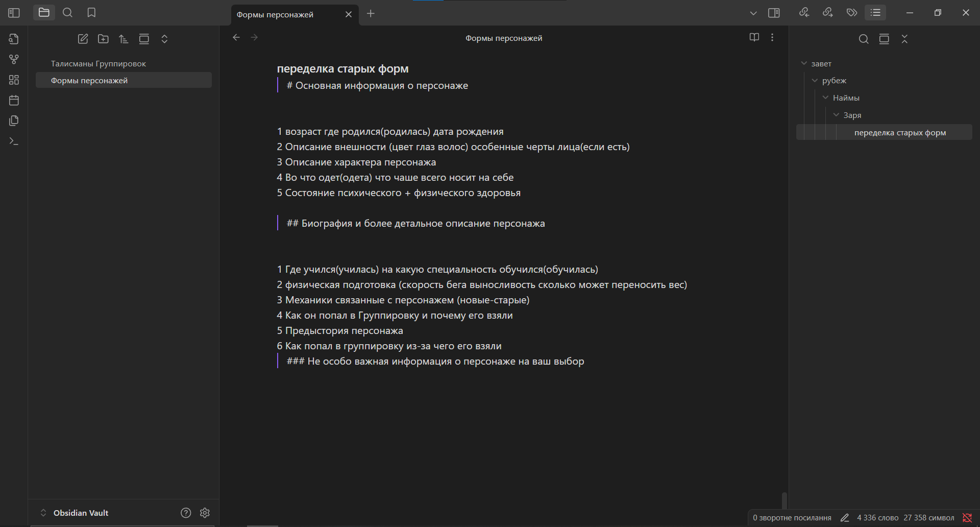Open graph view ribbon icon
The width and height of the screenshot is (980, 527).
tap(14, 59)
